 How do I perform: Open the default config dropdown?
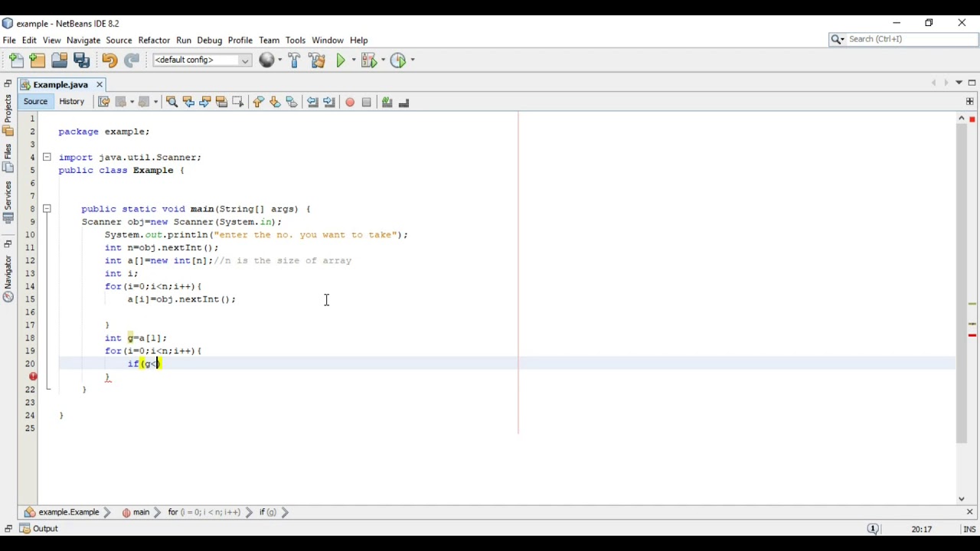202,60
